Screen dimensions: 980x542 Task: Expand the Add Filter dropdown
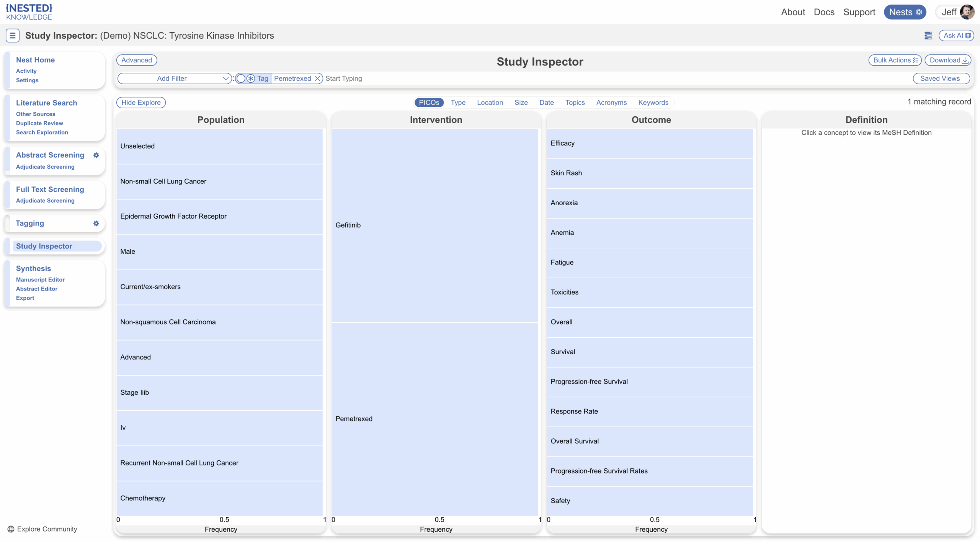point(175,78)
